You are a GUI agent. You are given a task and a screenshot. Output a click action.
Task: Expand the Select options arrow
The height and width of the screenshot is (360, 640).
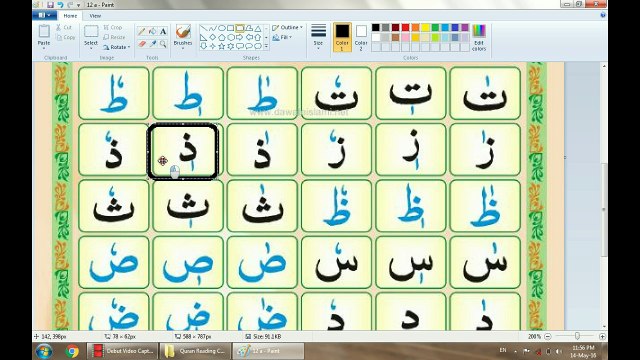tap(91, 49)
